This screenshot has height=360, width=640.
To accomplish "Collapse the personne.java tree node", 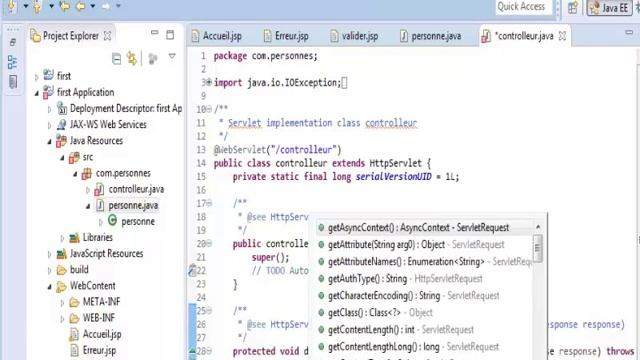I will click(88, 206).
